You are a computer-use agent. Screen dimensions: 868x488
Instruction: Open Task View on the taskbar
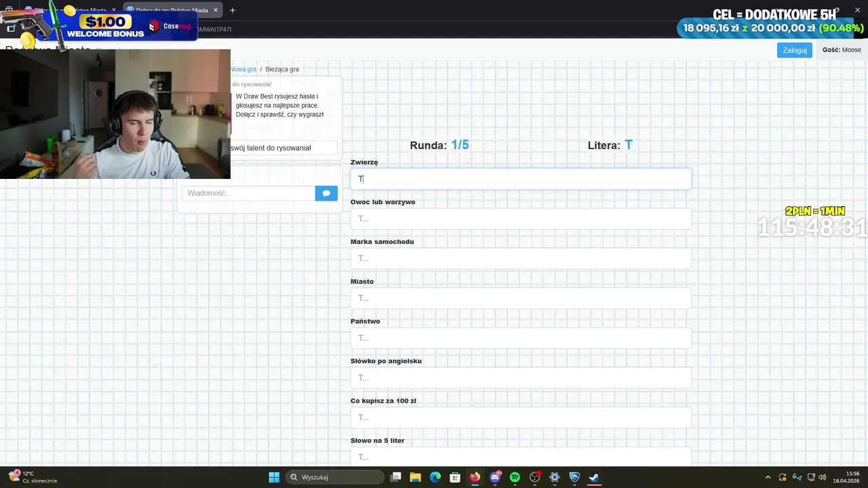click(396, 477)
